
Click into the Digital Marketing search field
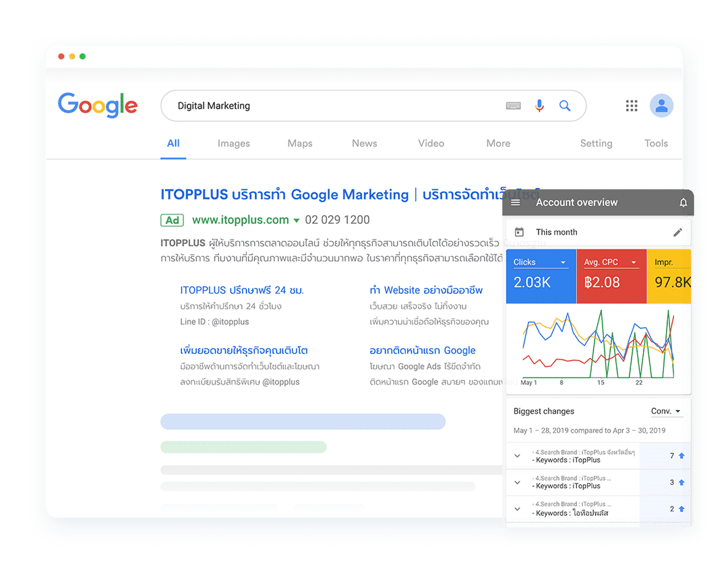click(x=324, y=106)
